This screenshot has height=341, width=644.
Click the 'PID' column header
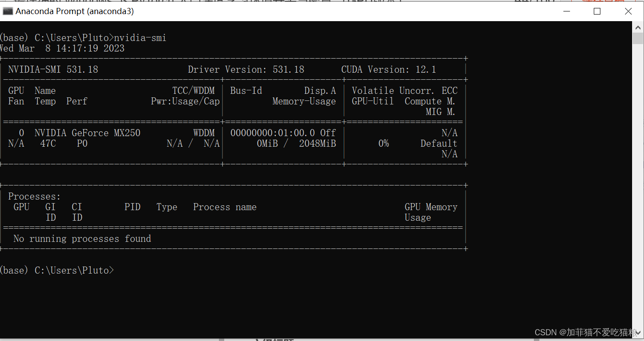[x=133, y=207]
